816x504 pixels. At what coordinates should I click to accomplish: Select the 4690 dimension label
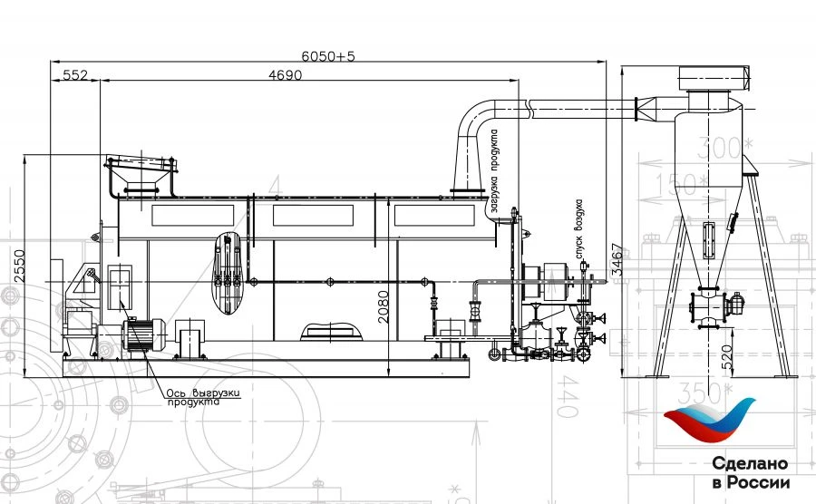tap(285, 76)
